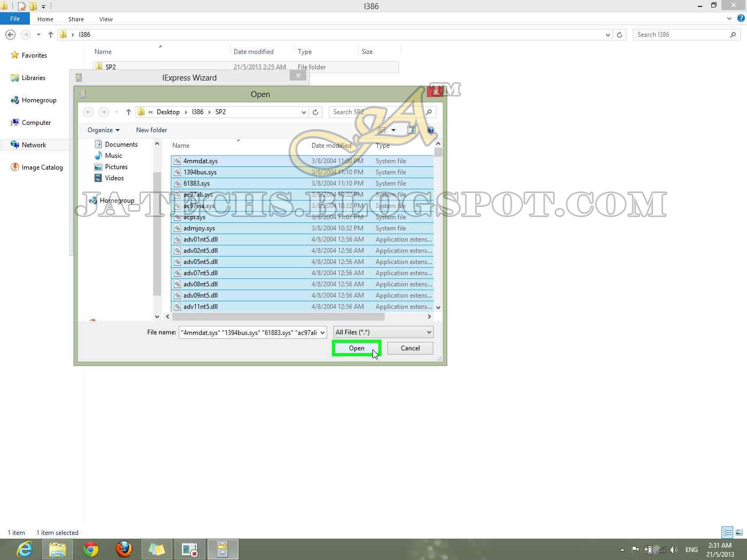Viewport: 747px width, 560px height.
Task: Open Image Catalog from the sidebar
Action: tap(41, 167)
